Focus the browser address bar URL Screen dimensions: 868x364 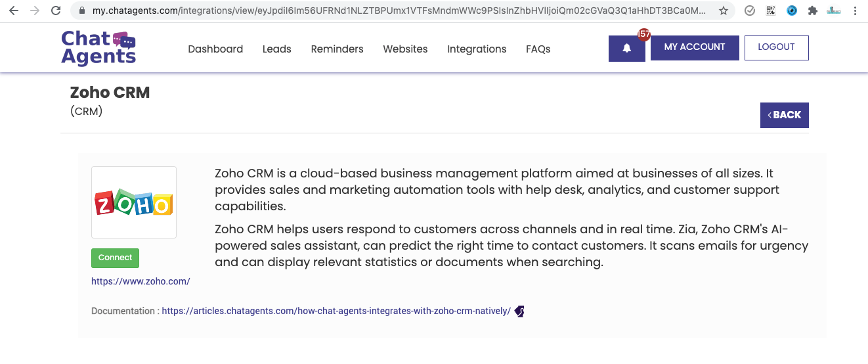pos(399,11)
